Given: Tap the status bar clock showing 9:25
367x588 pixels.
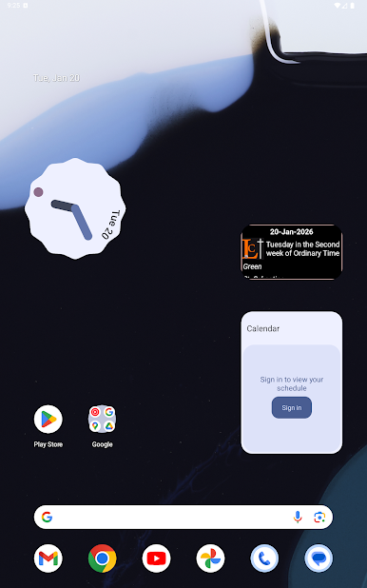Looking at the screenshot, I should pyautogui.click(x=13, y=6).
